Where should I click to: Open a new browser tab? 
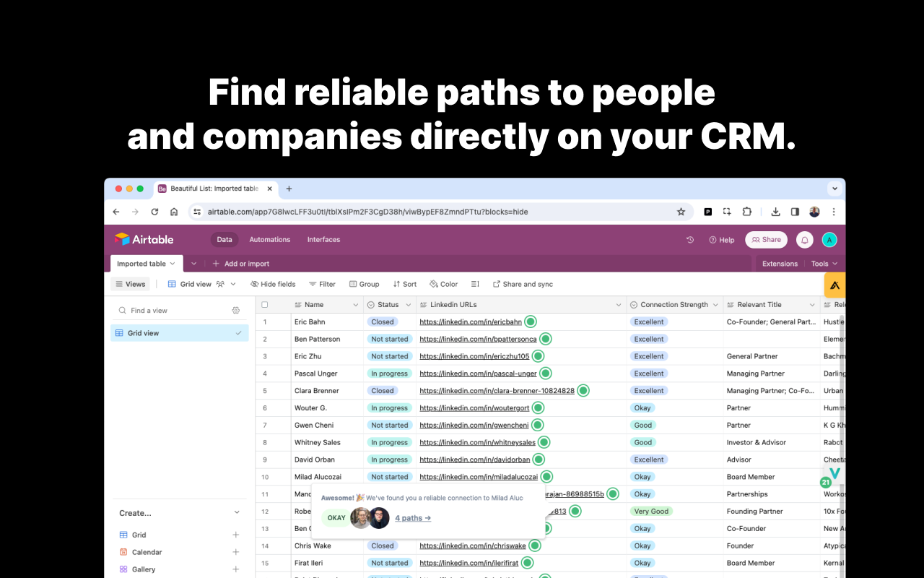[289, 189]
